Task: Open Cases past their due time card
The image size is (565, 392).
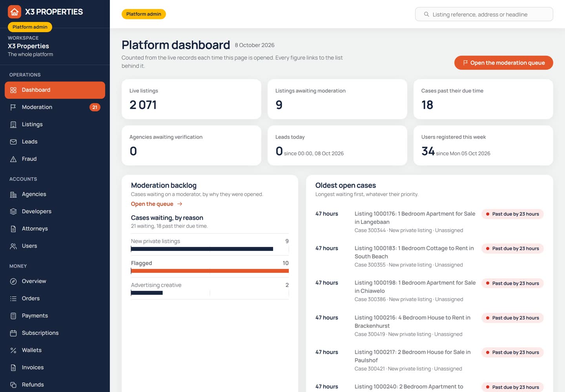Action: [x=483, y=99]
